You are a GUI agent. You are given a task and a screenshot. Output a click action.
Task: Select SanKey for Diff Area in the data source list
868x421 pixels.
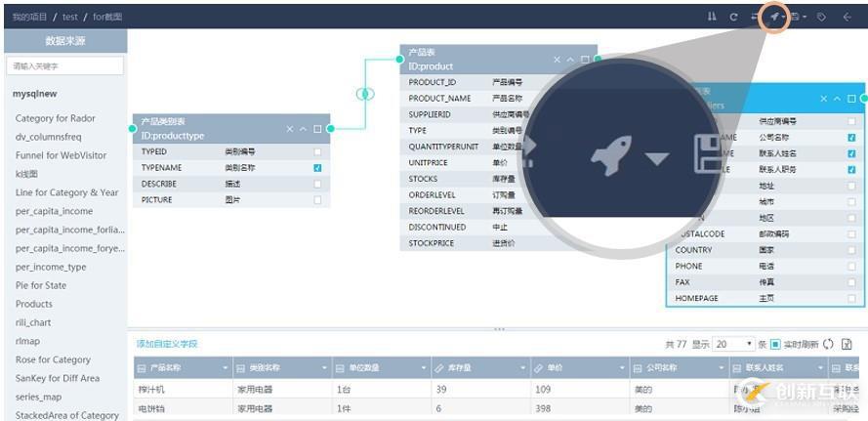coord(58,378)
